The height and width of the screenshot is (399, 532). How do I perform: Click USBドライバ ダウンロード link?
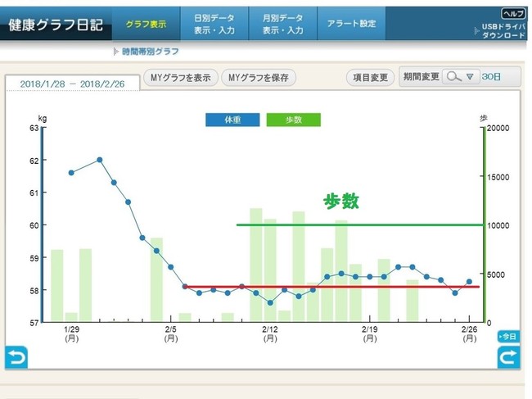pyautogui.click(x=503, y=31)
